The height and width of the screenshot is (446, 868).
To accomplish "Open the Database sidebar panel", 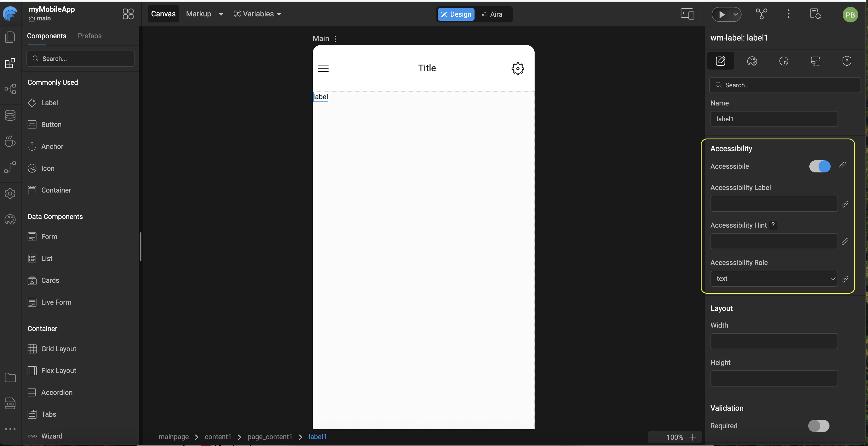I will (x=10, y=115).
